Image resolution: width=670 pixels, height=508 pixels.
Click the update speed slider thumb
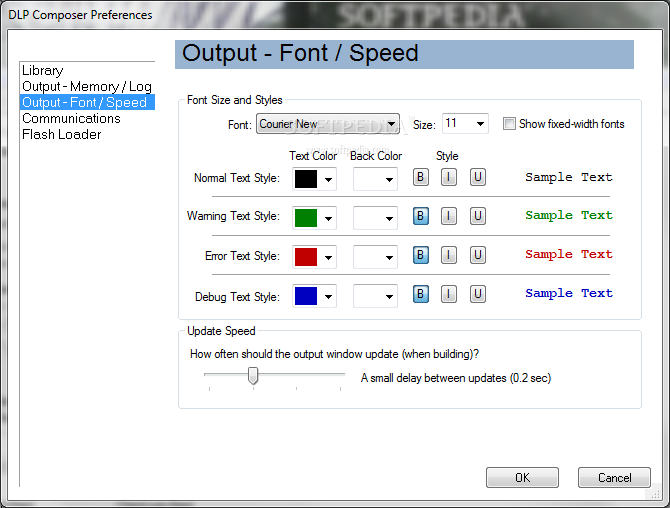click(x=253, y=376)
